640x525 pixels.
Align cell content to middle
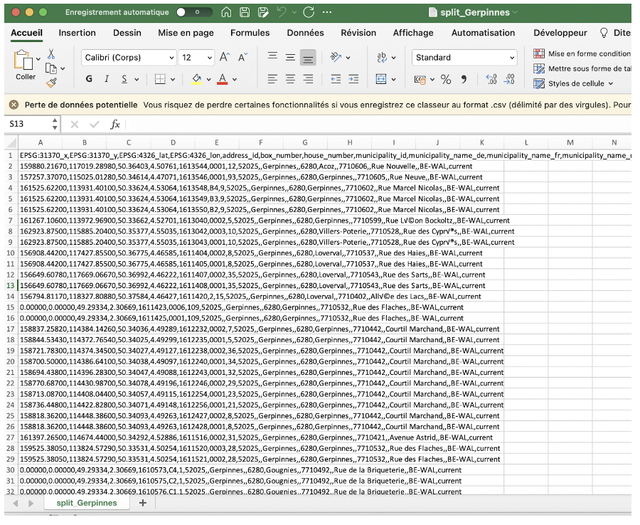[x=290, y=58]
